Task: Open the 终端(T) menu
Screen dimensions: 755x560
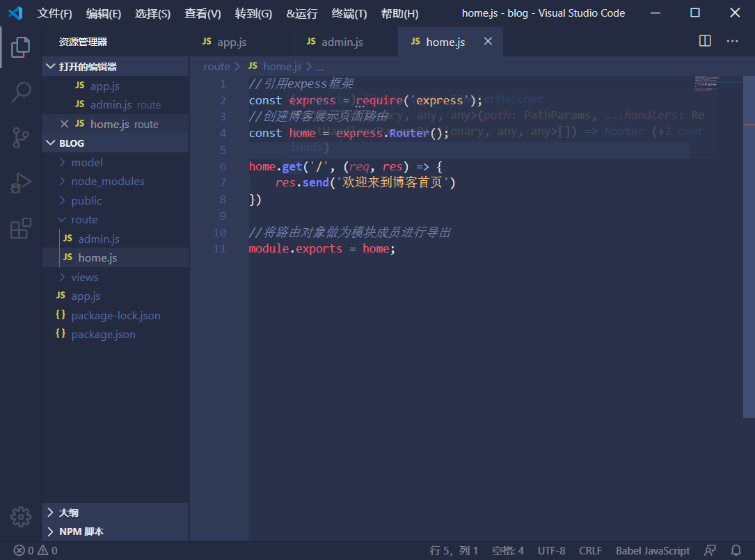Action: 349,13
